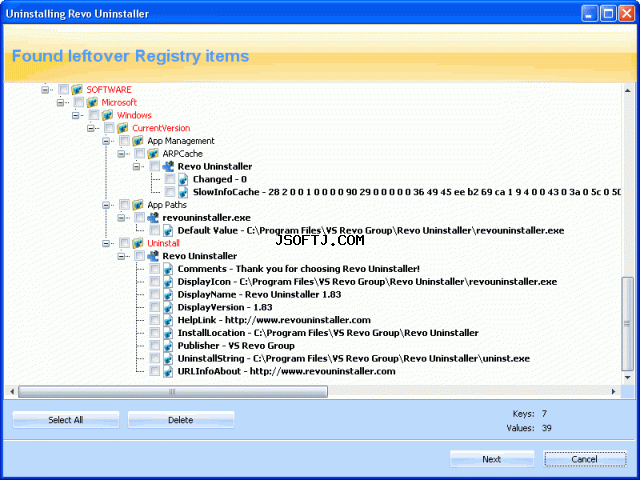Click the Delete button

pos(181,420)
